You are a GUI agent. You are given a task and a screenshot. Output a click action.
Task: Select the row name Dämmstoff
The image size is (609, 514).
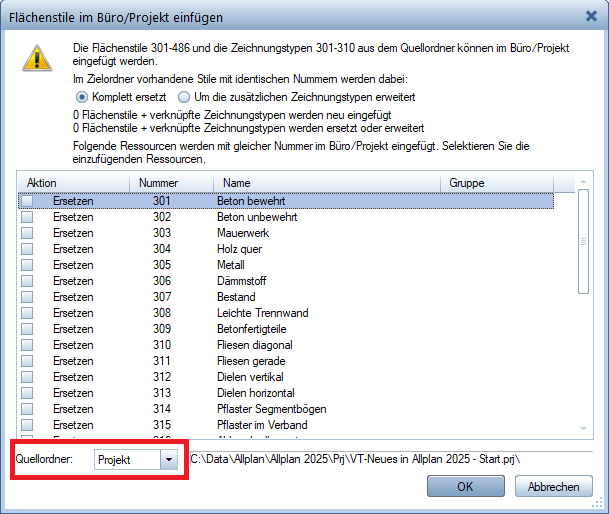[242, 281]
